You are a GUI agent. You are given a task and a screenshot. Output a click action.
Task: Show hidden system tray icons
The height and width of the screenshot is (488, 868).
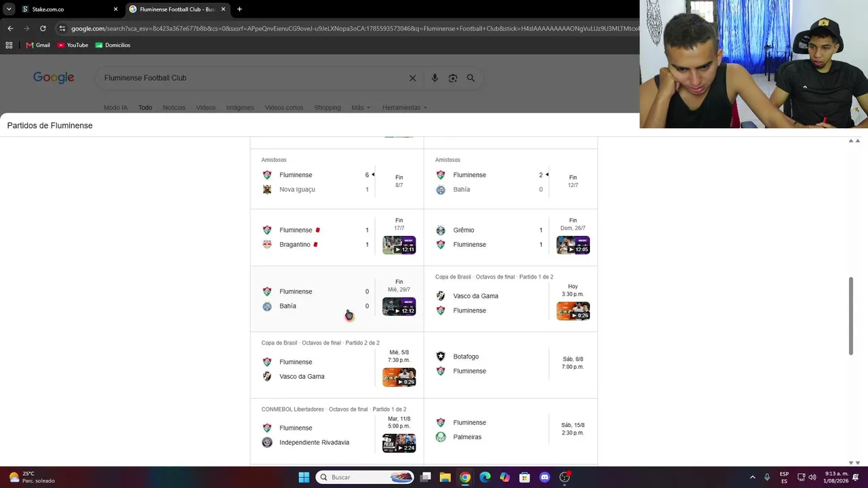point(752,477)
